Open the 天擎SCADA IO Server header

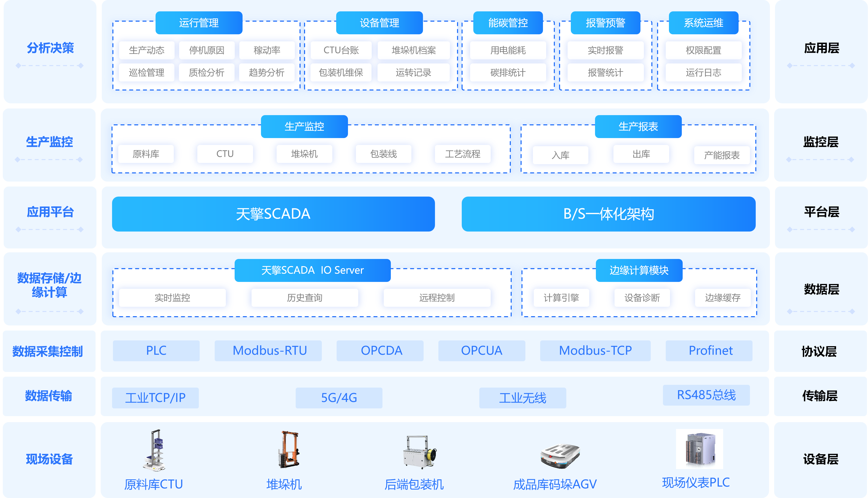(x=312, y=270)
